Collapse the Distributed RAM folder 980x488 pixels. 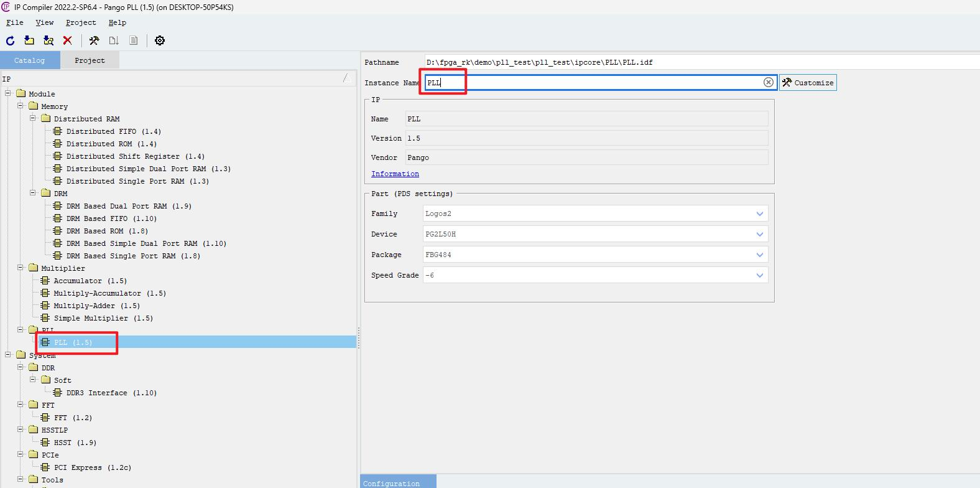click(33, 118)
